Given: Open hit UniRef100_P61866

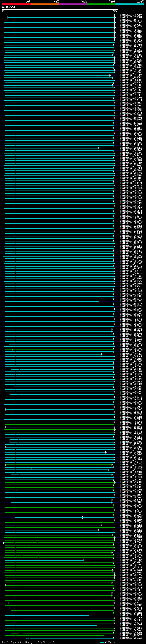Looking at the screenshot, I should pos(131,361).
